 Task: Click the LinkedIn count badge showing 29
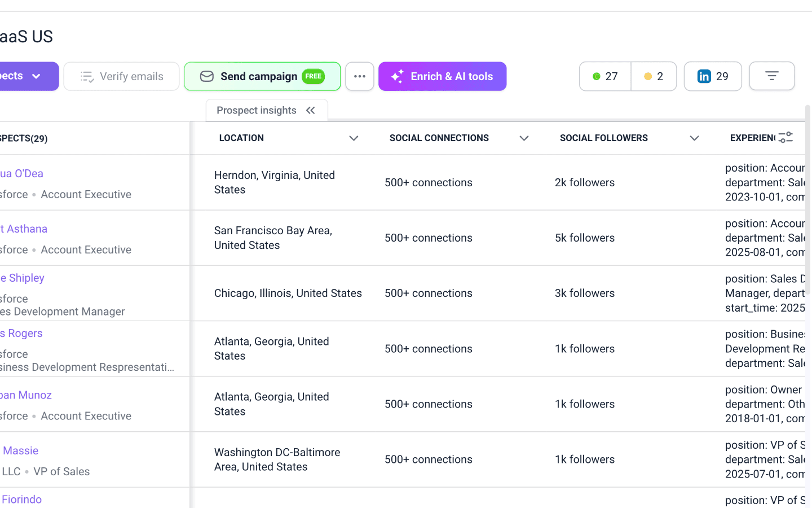(x=713, y=76)
